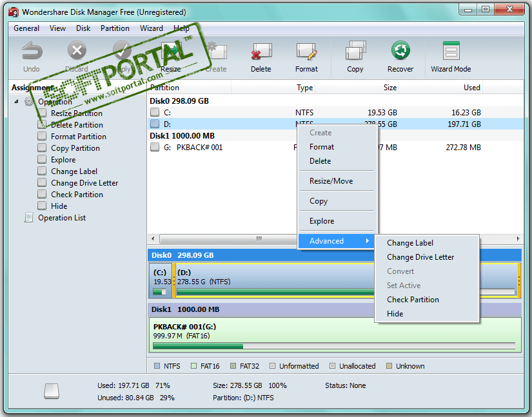Select the (C:) partition block in Disk0 map
Image resolution: width=532 pixels, height=417 pixels.
[x=161, y=281]
